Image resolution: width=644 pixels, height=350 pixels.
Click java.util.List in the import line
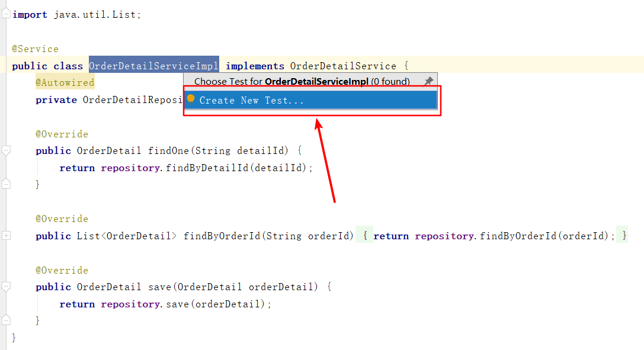click(94, 14)
